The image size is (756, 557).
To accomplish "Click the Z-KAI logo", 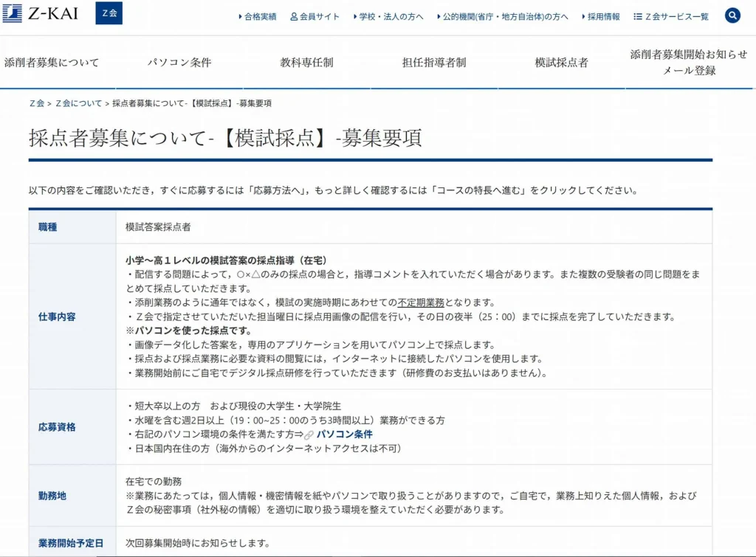I will tap(41, 13).
